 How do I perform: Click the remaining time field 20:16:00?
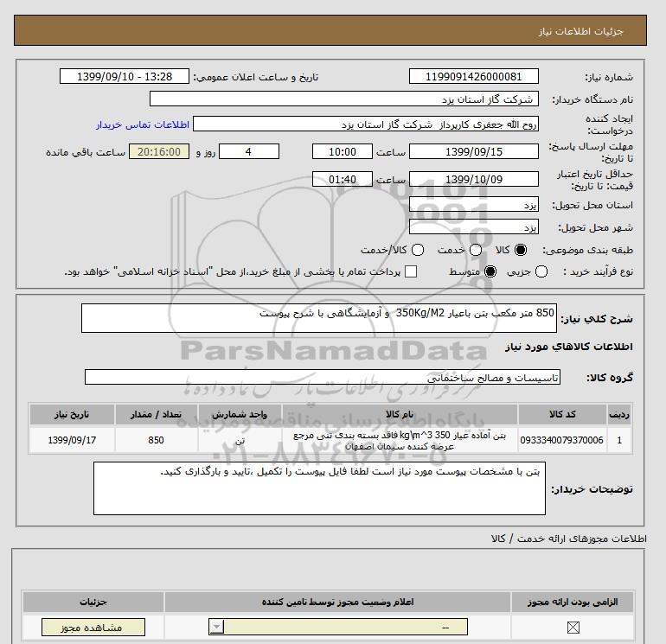[159, 151]
